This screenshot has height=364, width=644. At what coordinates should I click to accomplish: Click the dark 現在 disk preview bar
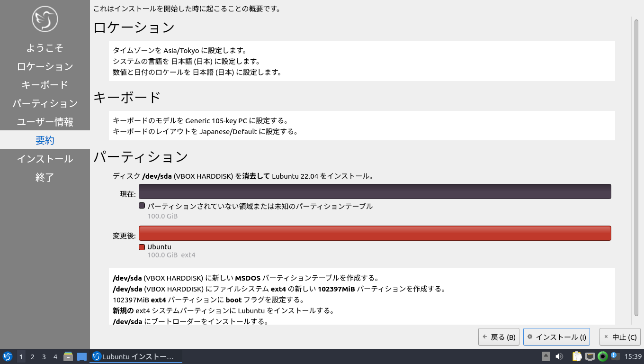(375, 191)
